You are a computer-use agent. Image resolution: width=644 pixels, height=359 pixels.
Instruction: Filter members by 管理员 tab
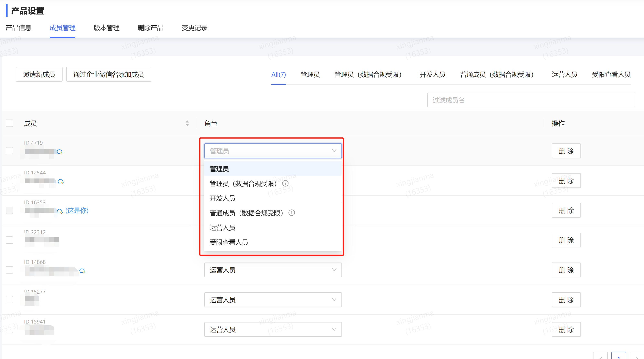(x=310, y=75)
